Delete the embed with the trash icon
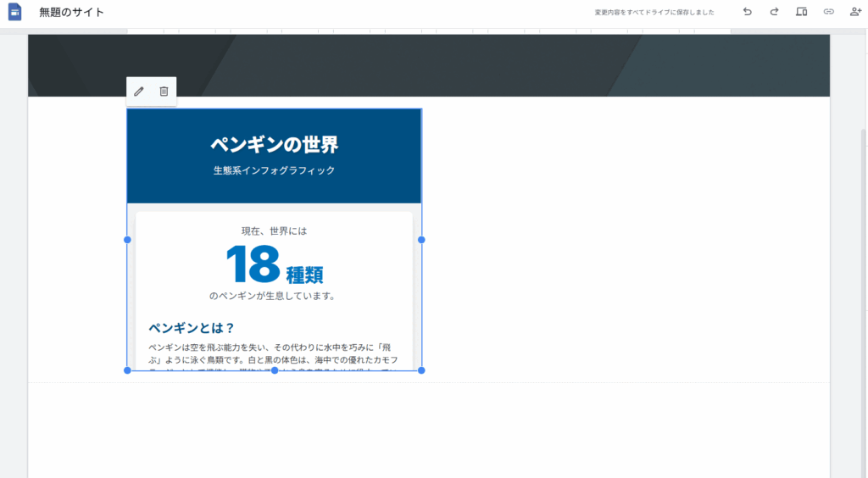Screen dimensions: 868x478 coord(164,92)
